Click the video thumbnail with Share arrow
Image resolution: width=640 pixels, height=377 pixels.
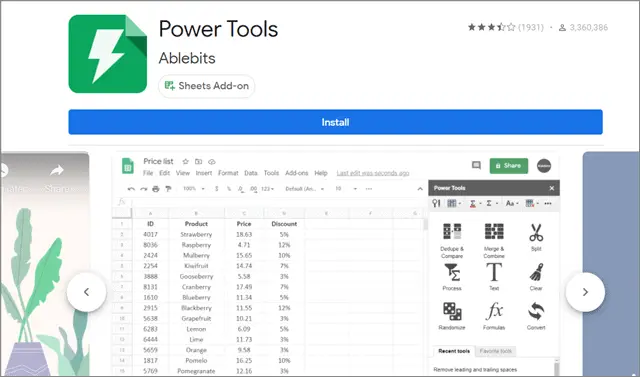[x=45, y=264]
